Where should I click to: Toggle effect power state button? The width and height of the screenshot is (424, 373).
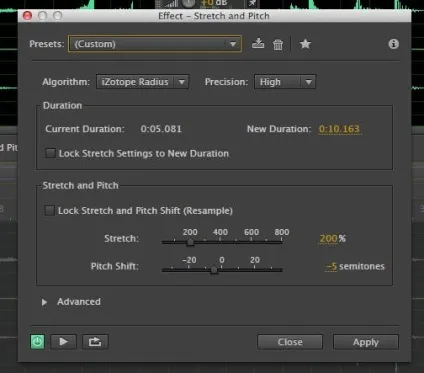pyautogui.click(x=37, y=342)
